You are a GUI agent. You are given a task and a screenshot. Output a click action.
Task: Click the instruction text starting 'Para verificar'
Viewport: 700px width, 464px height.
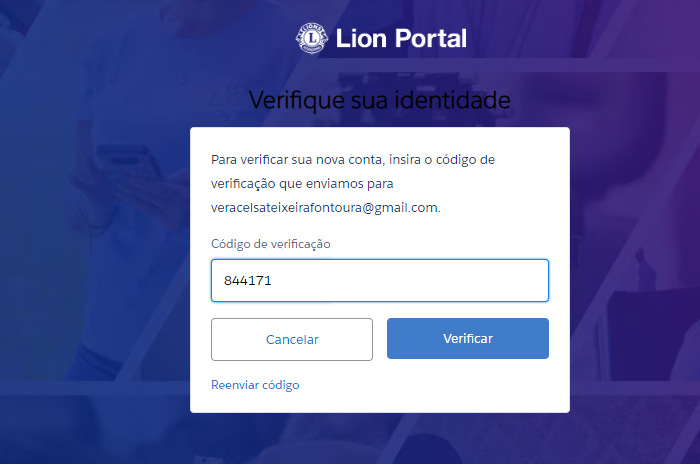point(353,160)
